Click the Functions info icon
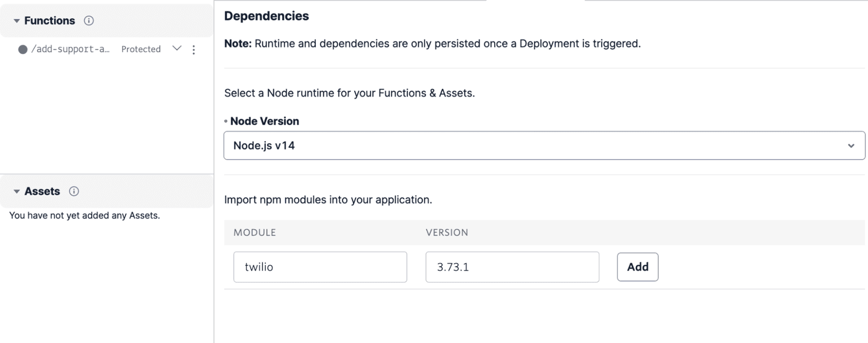 point(89,21)
